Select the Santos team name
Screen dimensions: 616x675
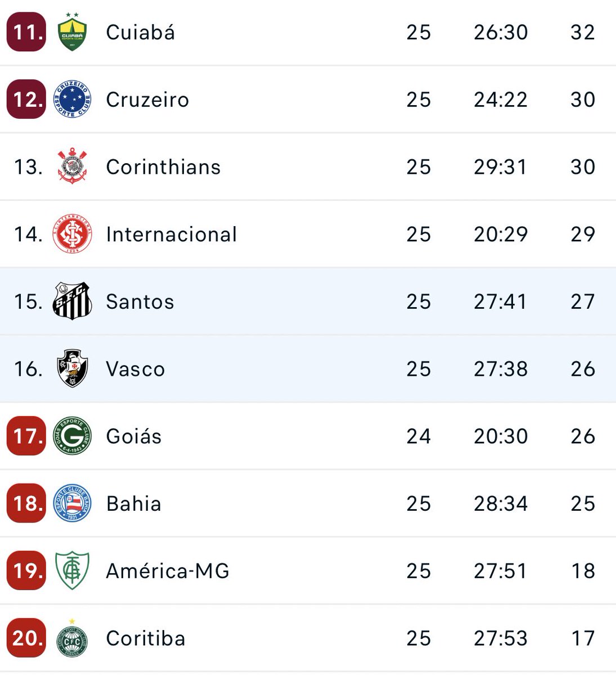coord(140,302)
